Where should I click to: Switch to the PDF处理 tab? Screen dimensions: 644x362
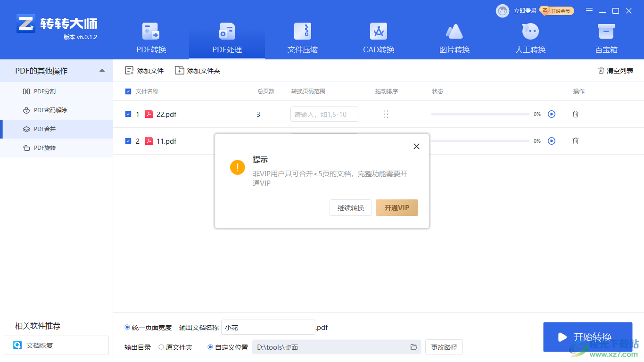tap(227, 39)
